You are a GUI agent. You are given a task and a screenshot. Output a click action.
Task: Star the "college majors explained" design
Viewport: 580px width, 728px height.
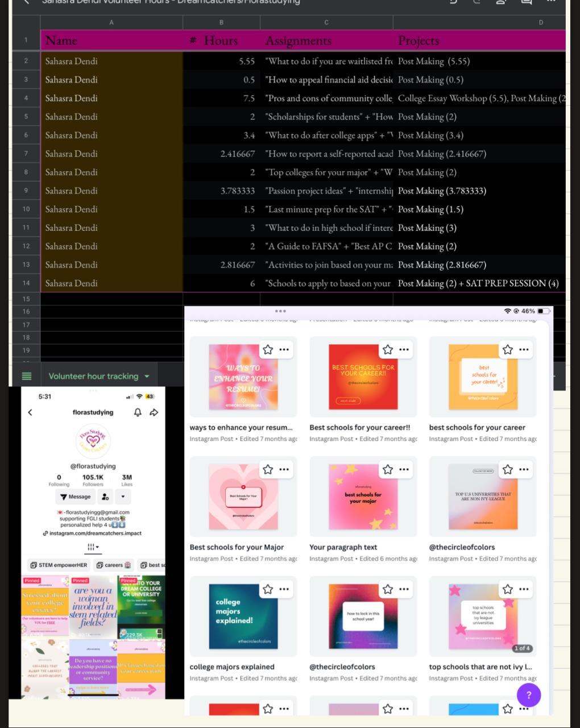coord(268,589)
